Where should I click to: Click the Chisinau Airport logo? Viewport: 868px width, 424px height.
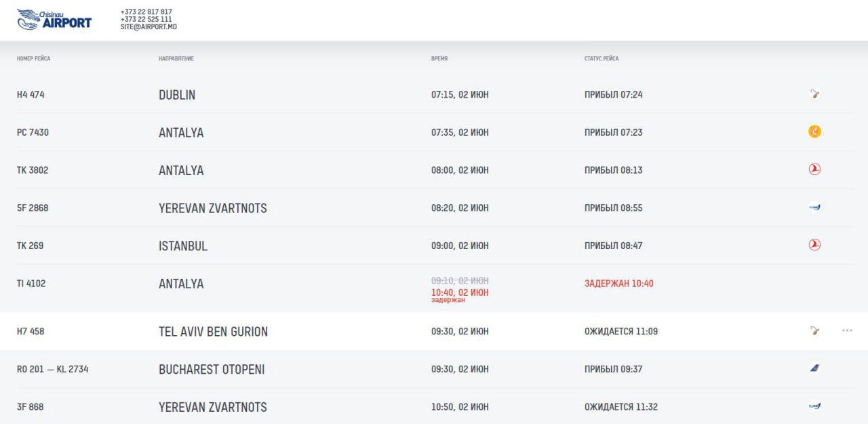54,19
